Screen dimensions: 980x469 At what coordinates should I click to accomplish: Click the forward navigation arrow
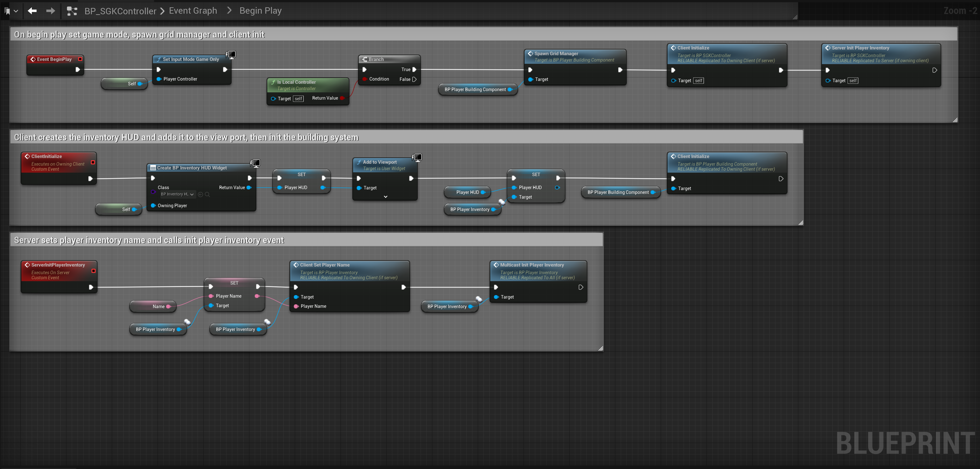point(51,11)
